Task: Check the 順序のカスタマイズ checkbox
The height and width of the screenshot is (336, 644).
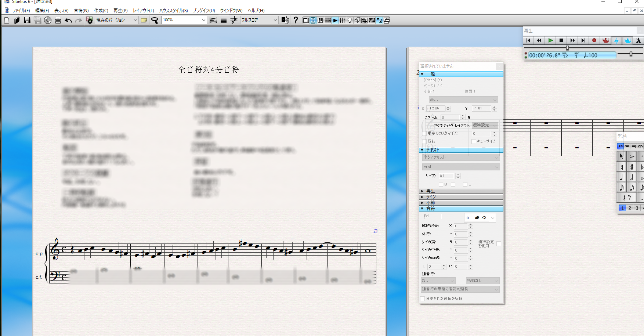Action: coord(424,133)
